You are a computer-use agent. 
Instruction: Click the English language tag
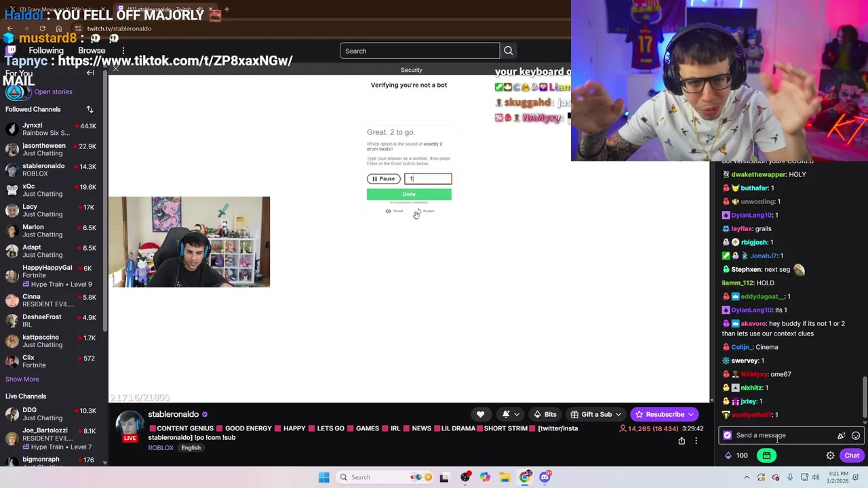tap(191, 448)
